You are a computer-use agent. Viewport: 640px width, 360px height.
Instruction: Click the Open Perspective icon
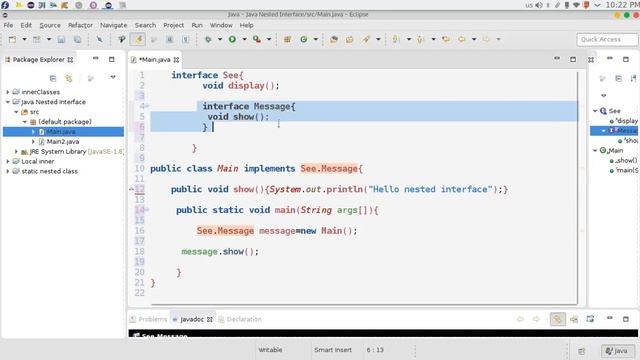[x=582, y=351]
